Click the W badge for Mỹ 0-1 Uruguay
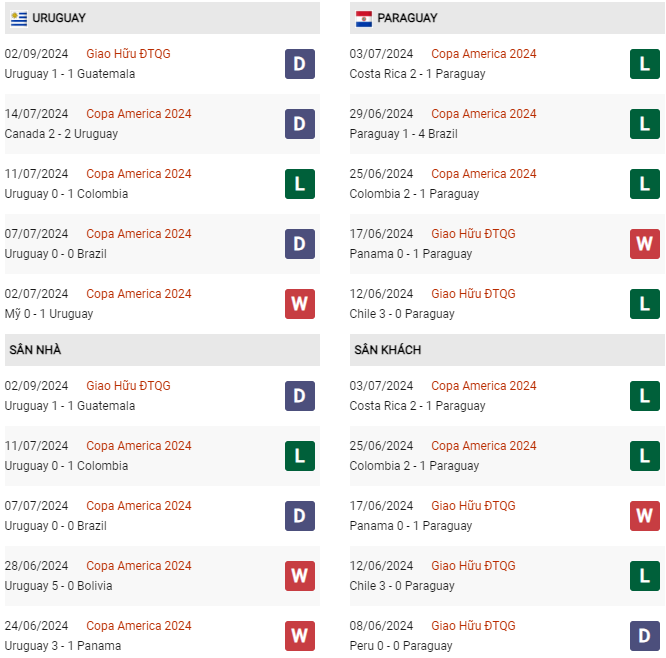Image resolution: width=666 pixels, height=658 pixels. click(300, 304)
